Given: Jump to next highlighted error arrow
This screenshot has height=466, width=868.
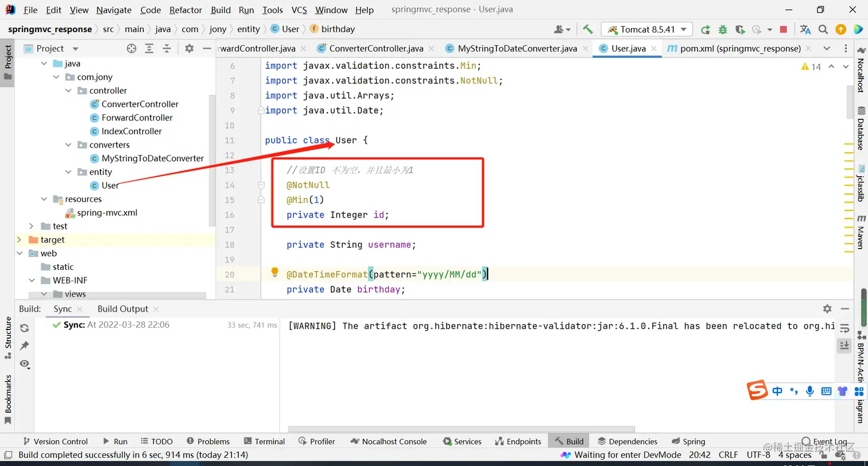Looking at the screenshot, I should pos(844,67).
